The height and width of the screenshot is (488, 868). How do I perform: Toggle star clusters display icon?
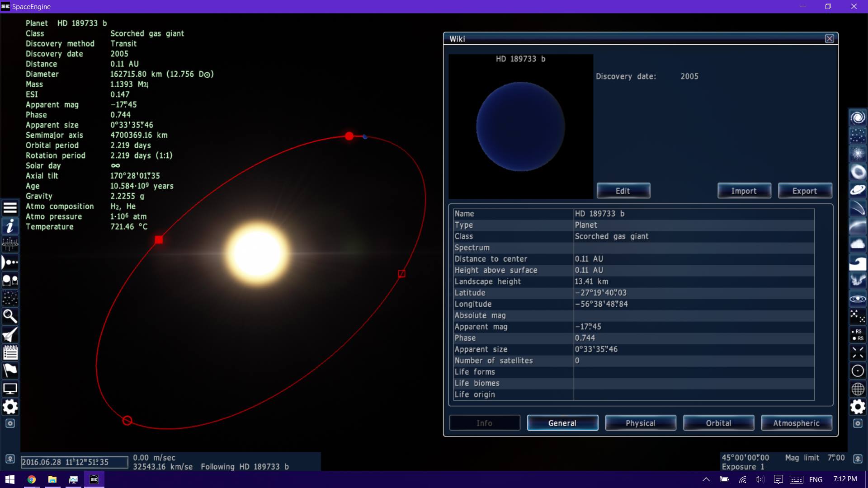pyautogui.click(x=858, y=136)
